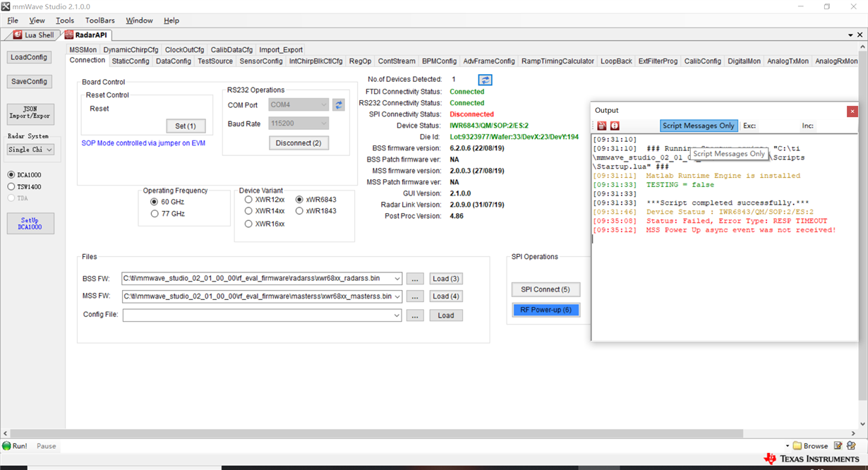Click the BSS FW browse ellipsis button
The width and height of the screenshot is (868, 470).
click(x=416, y=279)
